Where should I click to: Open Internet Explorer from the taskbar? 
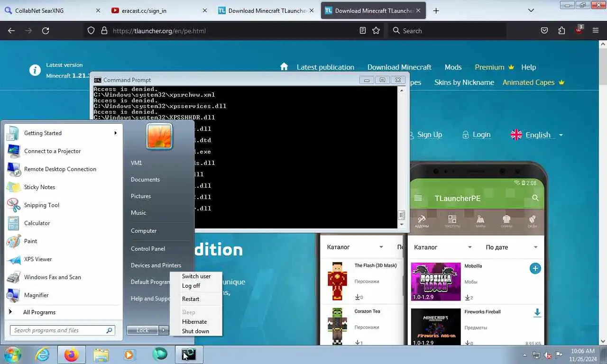[x=42, y=355]
